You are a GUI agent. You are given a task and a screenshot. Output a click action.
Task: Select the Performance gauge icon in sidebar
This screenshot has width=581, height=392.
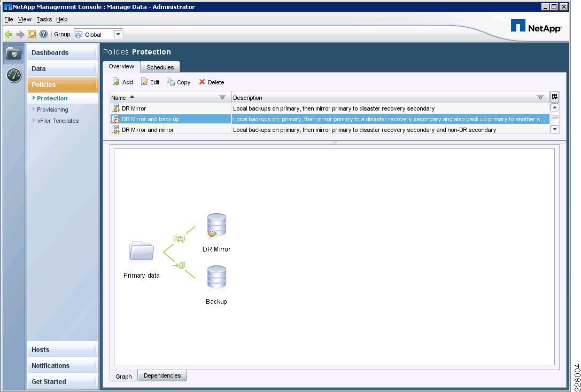(14, 75)
